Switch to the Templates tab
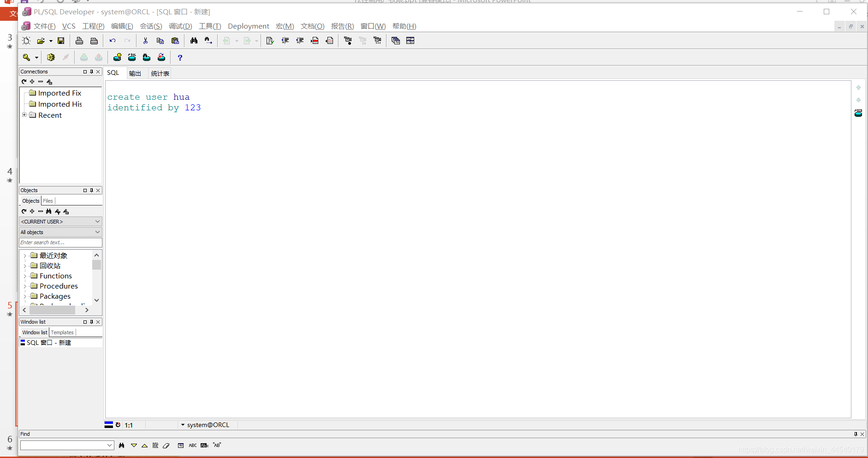This screenshot has height=458, width=868. 62,332
